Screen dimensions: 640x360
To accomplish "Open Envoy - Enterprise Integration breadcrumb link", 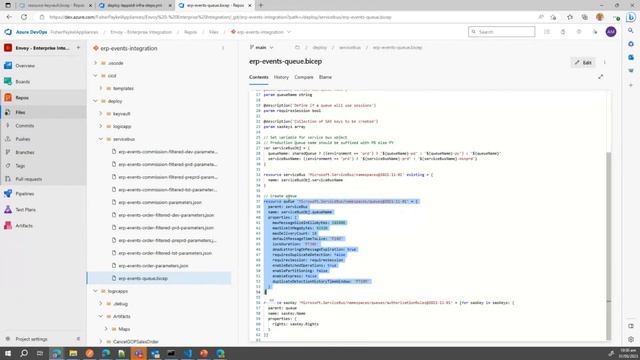I will (141, 32).
